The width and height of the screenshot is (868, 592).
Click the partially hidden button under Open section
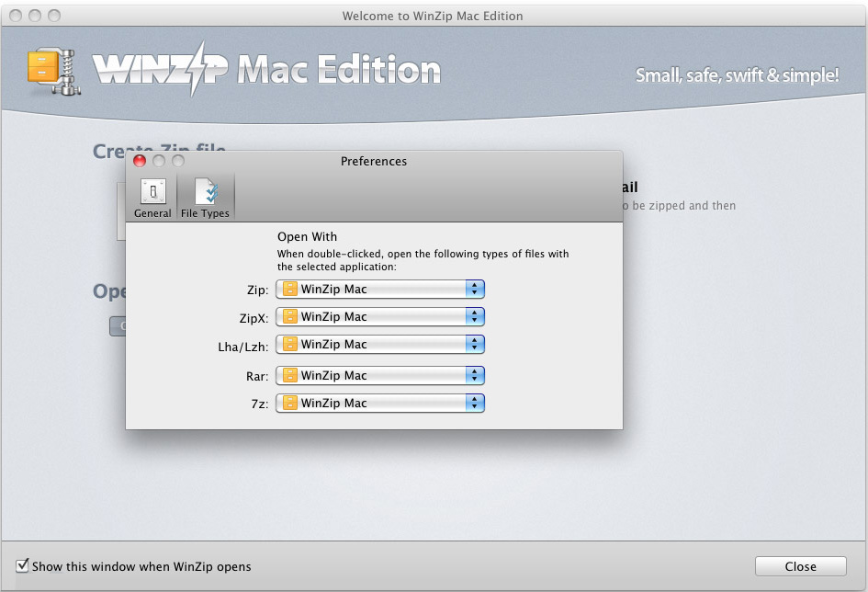[x=118, y=326]
